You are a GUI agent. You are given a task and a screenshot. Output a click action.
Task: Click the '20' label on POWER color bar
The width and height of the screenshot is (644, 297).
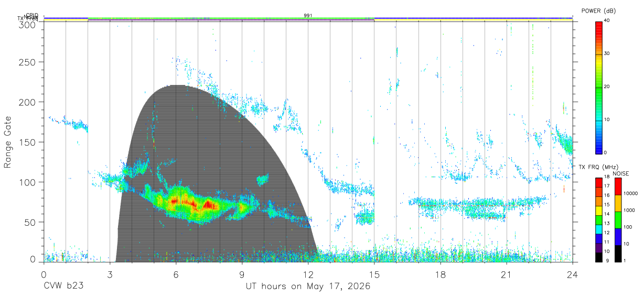[x=607, y=86]
